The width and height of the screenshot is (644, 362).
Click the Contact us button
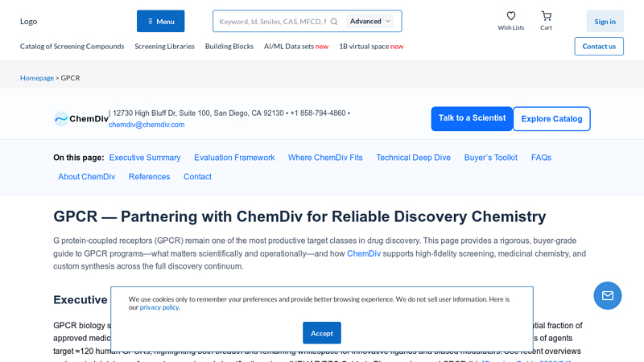(x=599, y=47)
